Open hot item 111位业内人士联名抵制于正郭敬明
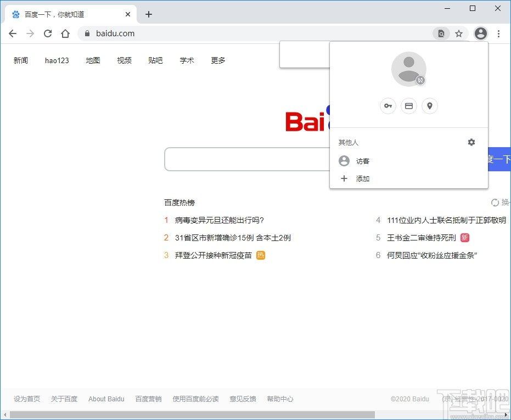This screenshot has height=420, width=511. pos(446,220)
